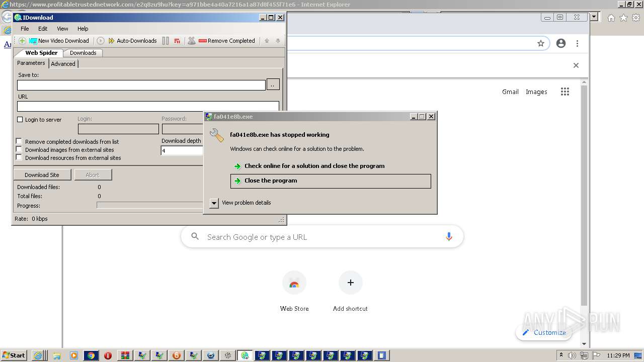
Task: Add shortcut on Chrome new tab page
Action: point(350,292)
